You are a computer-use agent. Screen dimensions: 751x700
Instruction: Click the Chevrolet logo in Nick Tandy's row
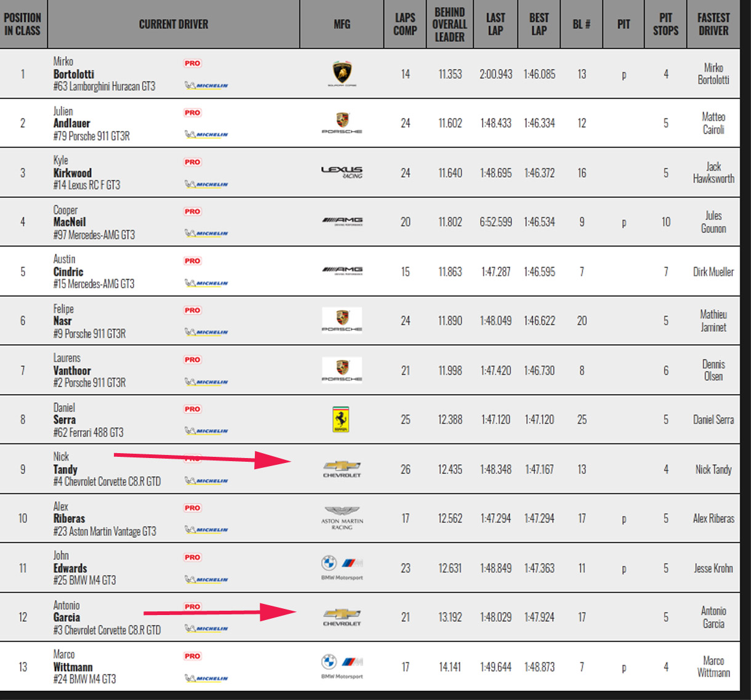(342, 469)
